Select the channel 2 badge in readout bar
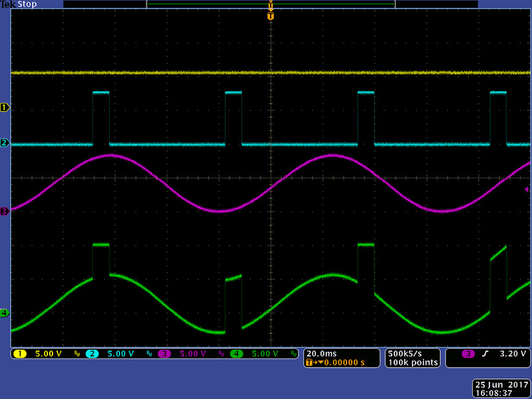The width and height of the screenshot is (532, 399). (x=92, y=354)
